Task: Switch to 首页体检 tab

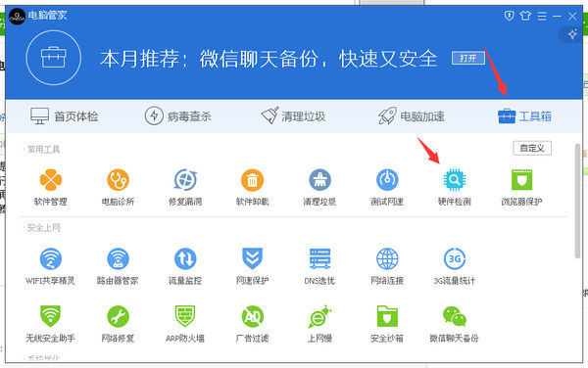Action: tap(64, 116)
